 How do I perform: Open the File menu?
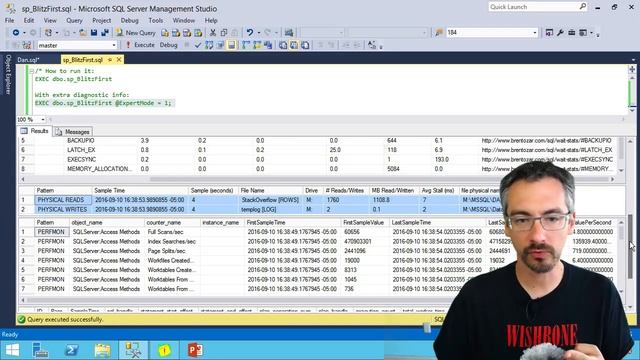coord(9,20)
